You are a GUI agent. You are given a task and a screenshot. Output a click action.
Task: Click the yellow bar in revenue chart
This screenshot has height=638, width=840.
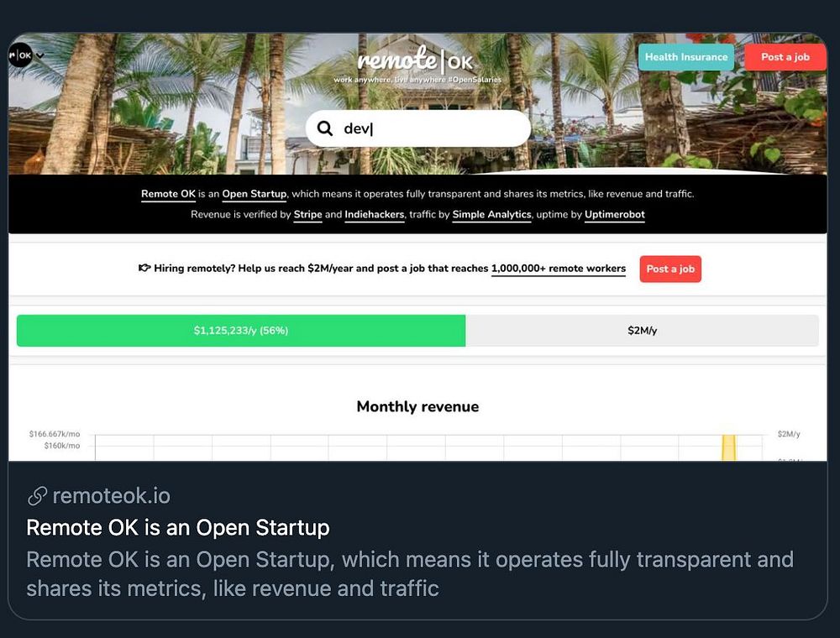(728, 447)
